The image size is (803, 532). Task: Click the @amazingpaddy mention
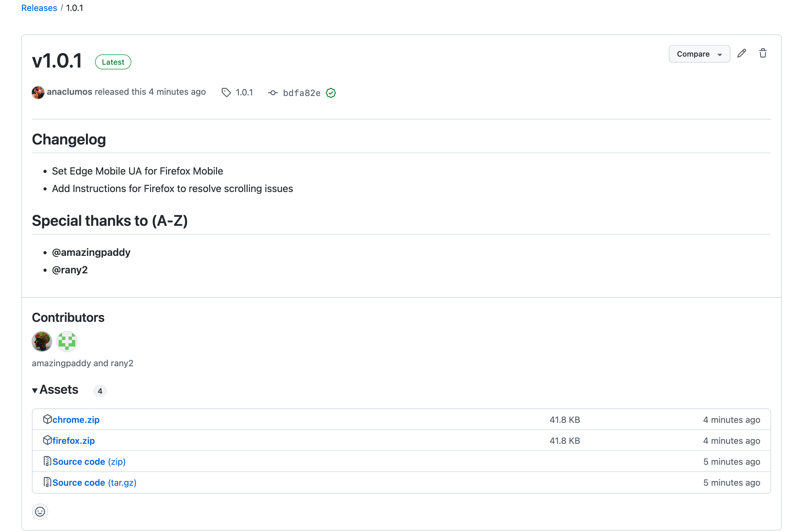coord(91,252)
